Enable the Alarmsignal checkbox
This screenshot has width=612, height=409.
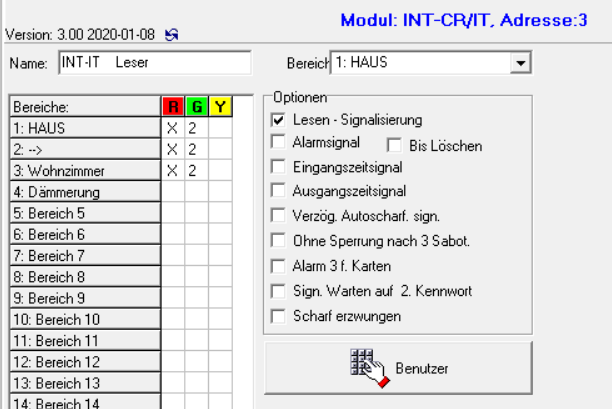click(x=278, y=142)
